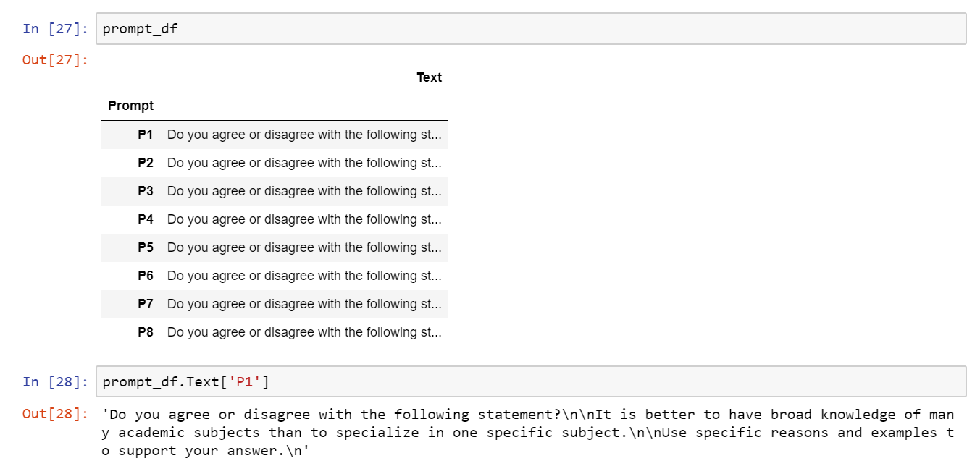The image size is (980, 474).
Task: Click the P7 row index label
Action: [146, 304]
